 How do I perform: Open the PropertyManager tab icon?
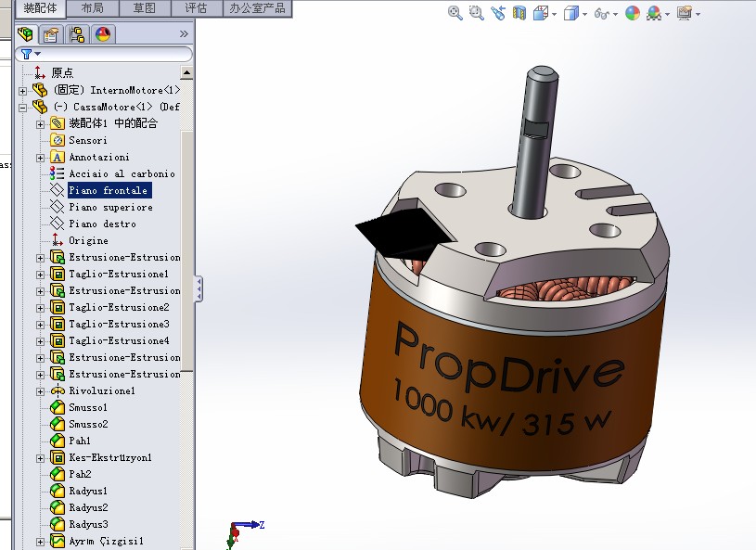pos(51,34)
